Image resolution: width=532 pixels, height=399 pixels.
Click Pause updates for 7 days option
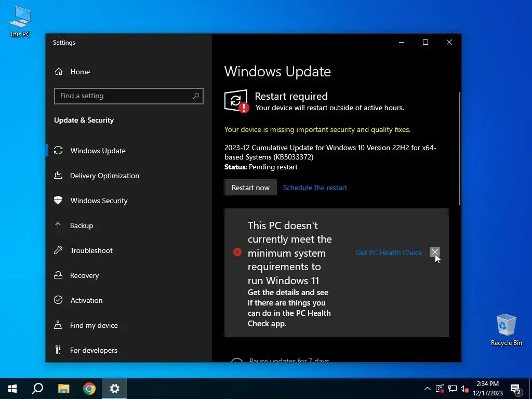coord(289,361)
